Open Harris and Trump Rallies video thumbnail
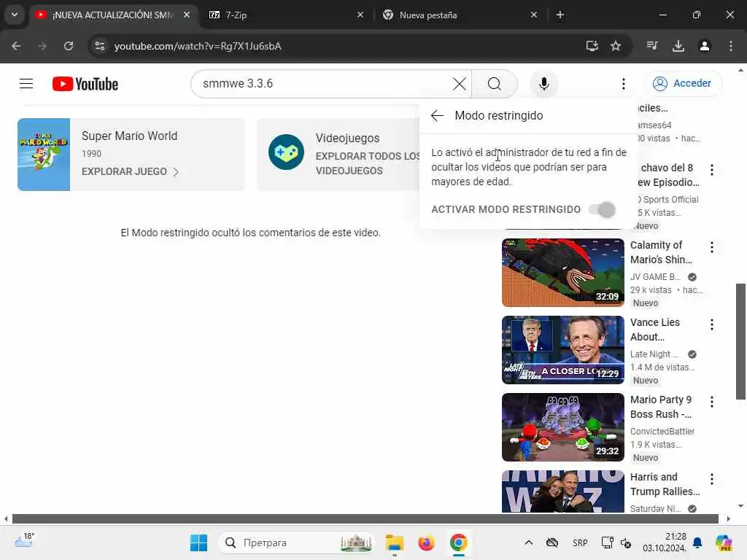This screenshot has height=560, width=747. tap(562, 491)
